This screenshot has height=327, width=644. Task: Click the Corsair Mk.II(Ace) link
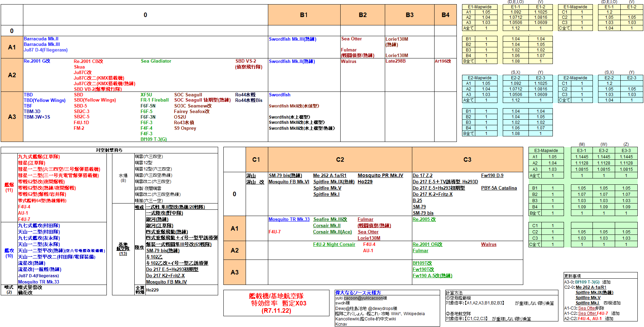tap(332, 232)
